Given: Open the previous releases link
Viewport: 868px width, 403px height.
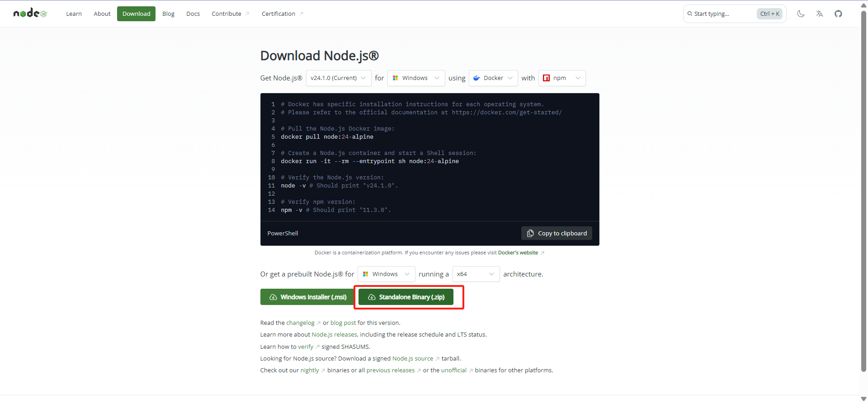Looking at the screenshot, I should click(x=391, y=370).
